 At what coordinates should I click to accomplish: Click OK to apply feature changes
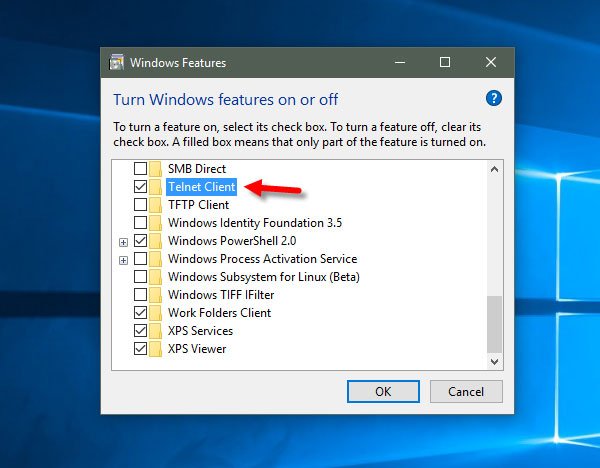[x=383, y=391]
